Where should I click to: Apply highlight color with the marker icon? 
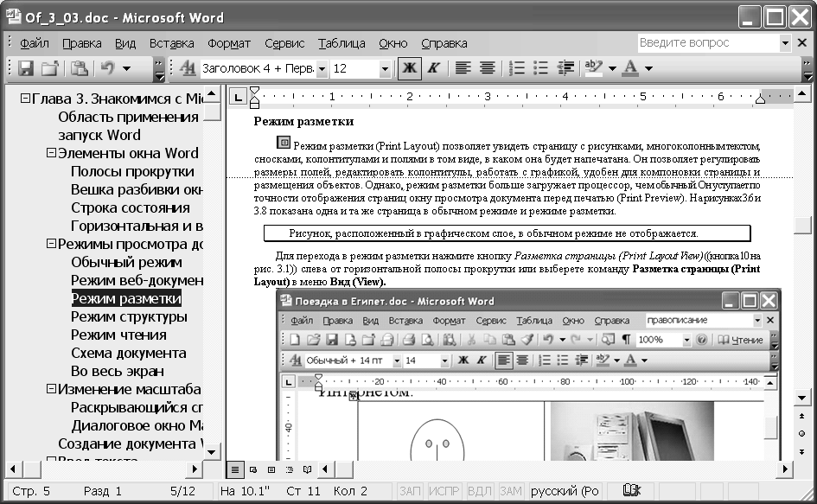(593, 68)
